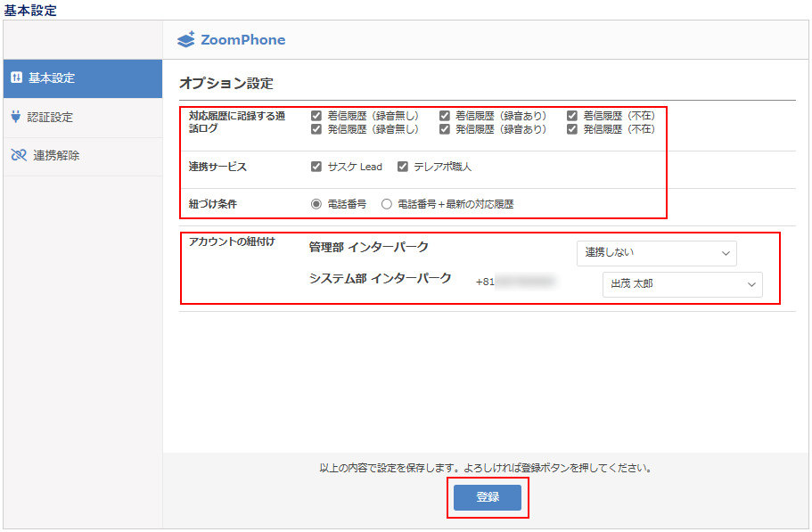Click the 認証設定 plug icon
The height and width of the screenshot is (532, 812).
coord(16,117)
